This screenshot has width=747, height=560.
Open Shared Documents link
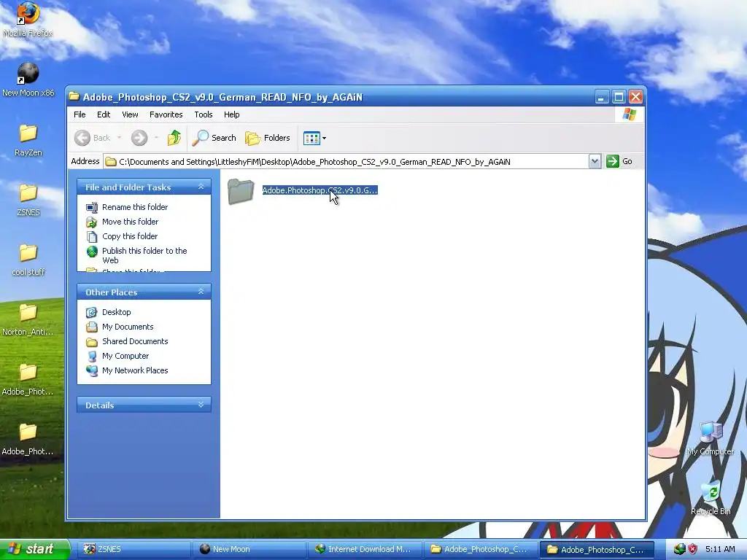pos(135,341)
